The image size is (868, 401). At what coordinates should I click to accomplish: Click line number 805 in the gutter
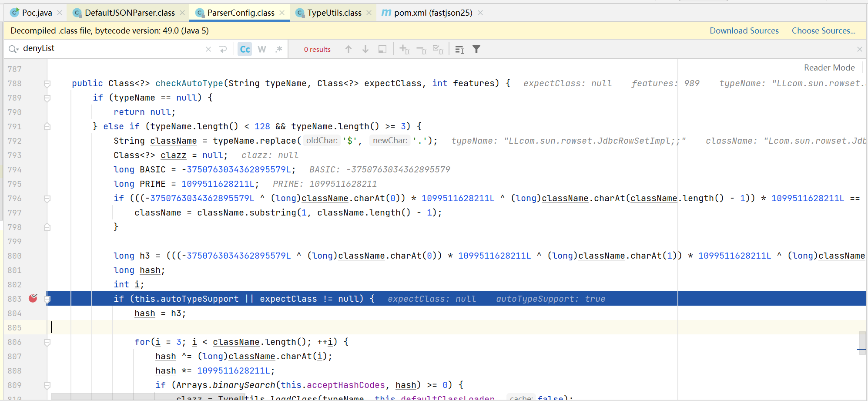pos(14,327)
